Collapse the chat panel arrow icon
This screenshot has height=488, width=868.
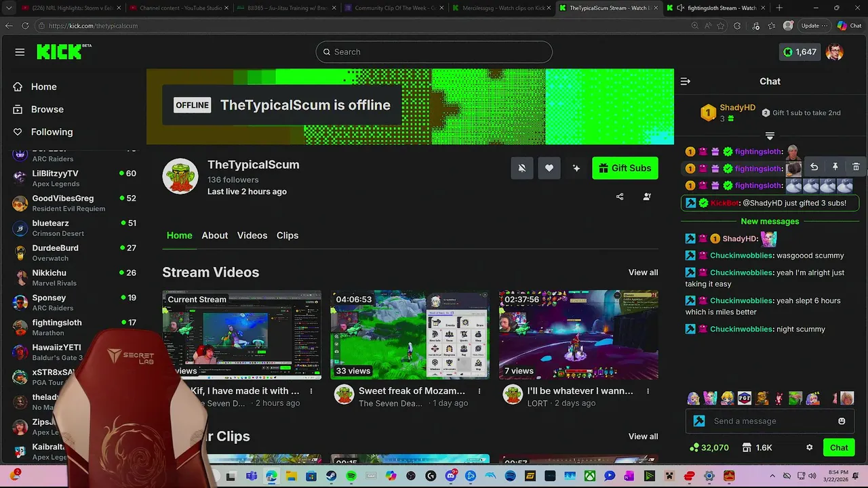click(x=686, y=81)
